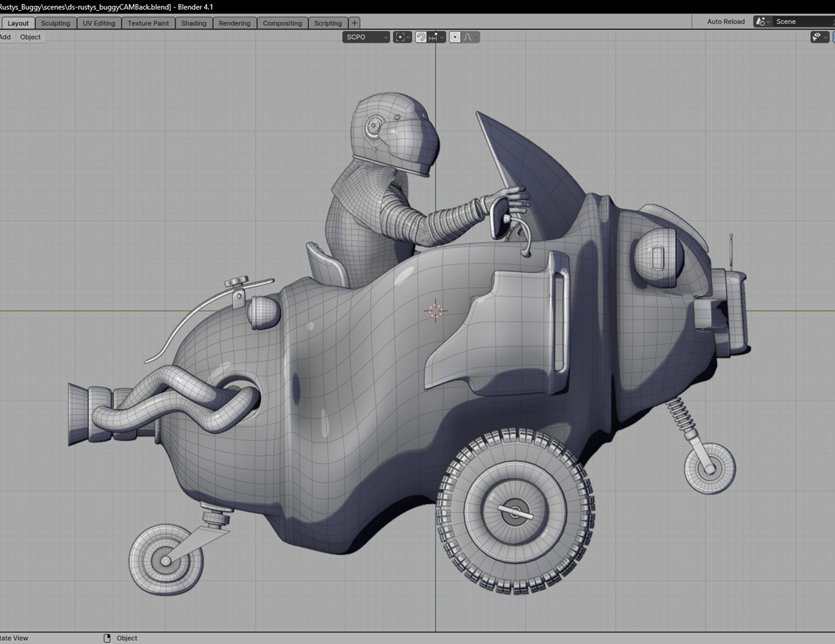Go to the Shading workspace tab

[x=194, y=23]
